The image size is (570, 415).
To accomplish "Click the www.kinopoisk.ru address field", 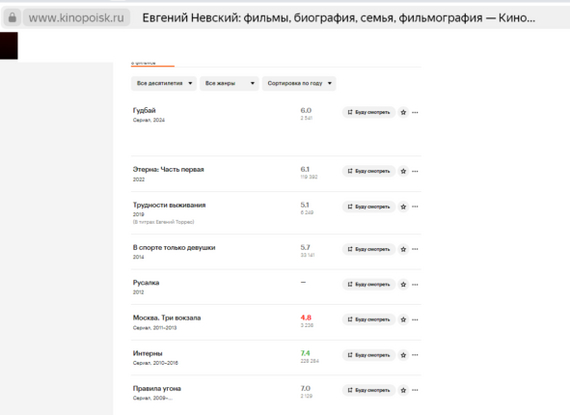I will 76,17.
